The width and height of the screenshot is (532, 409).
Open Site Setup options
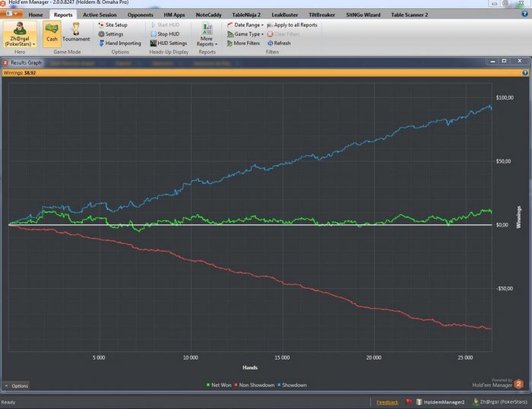[112, 25]
